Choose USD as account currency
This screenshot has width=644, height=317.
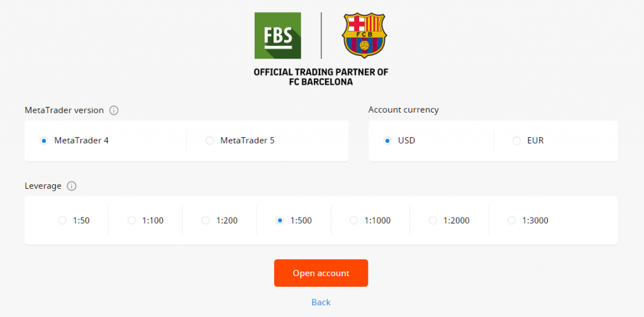(387, 141)
